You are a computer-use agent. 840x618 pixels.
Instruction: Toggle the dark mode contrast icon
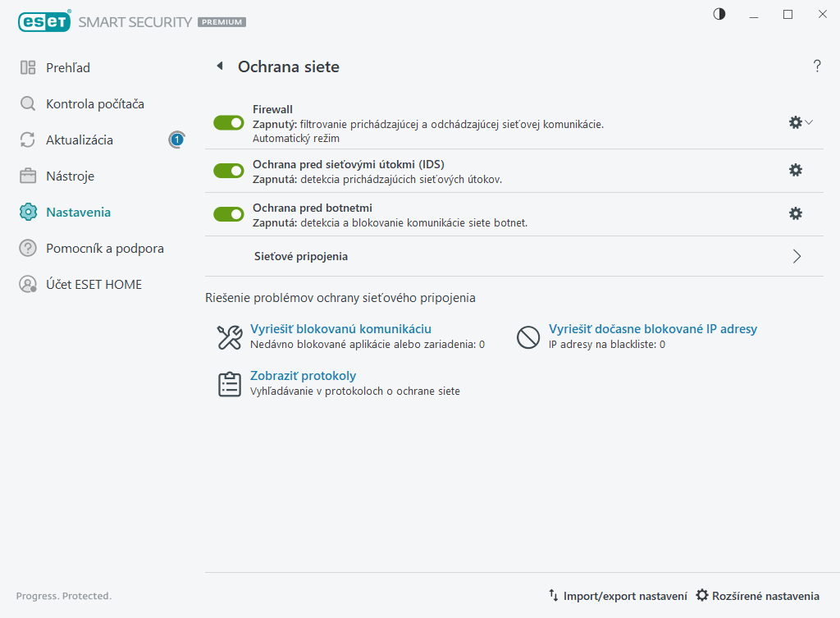719,14
